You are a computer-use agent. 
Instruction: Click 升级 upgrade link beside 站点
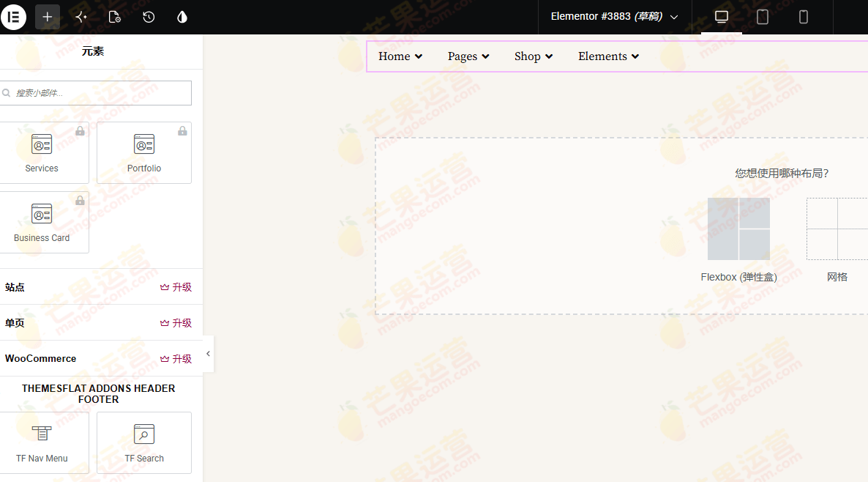point(176,287)
